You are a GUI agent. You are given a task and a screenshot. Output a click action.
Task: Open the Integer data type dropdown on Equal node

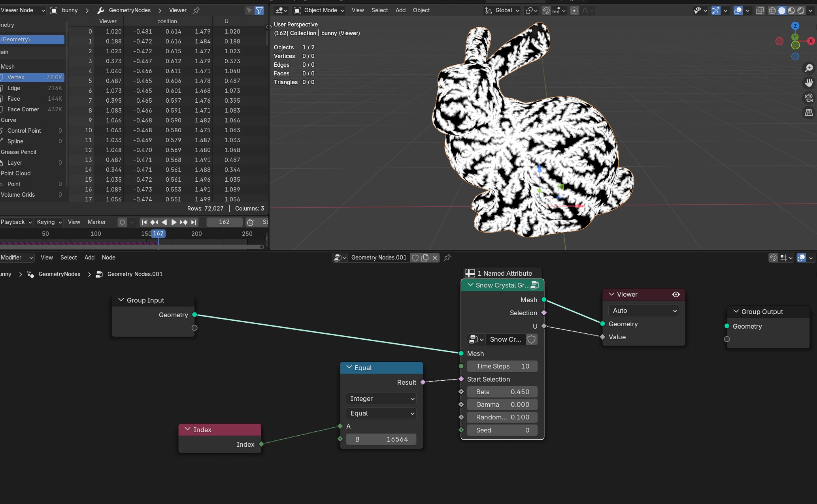(381, 399)
